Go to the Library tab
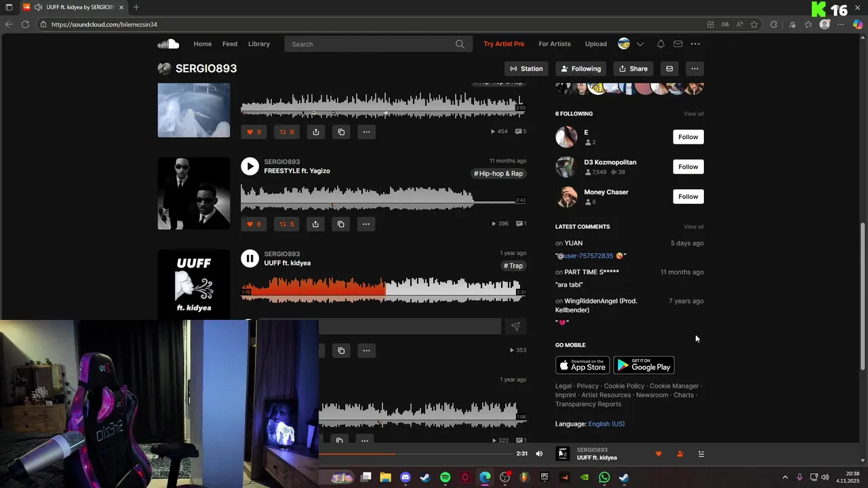The image size is (868, 488). (259, 44)
